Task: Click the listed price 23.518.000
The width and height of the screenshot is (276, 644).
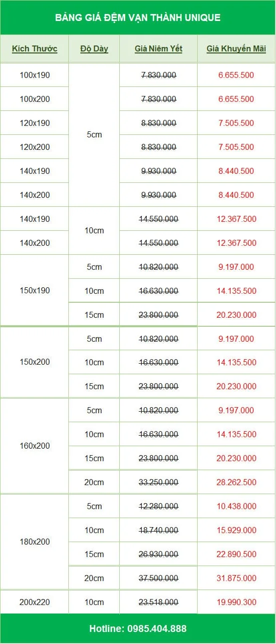Action: pyautogui.click(x=158, y=602)
